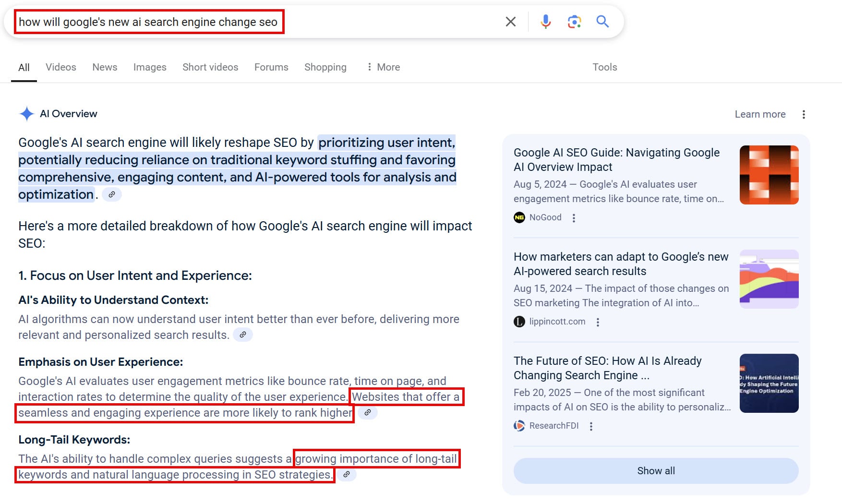The height and width of the screenshot is (504, 842).
Task: Open the Learn more link
Action: click(760, 114)
